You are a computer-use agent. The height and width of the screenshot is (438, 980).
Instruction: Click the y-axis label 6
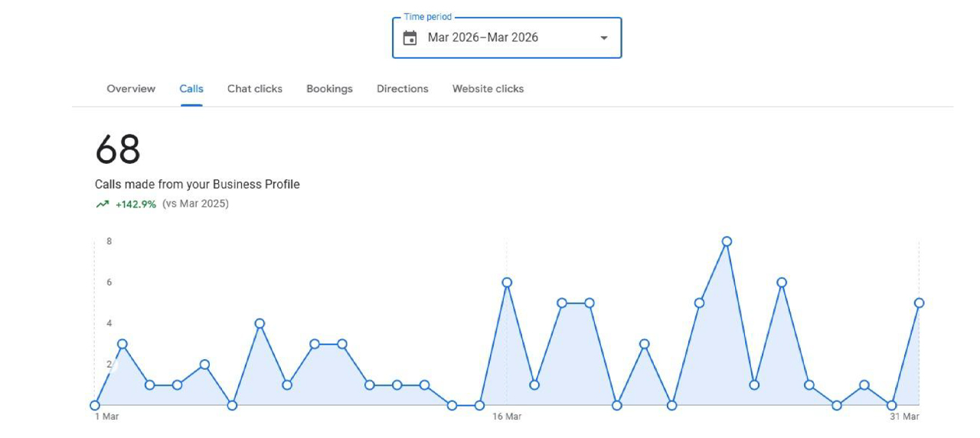click(109, 283)
